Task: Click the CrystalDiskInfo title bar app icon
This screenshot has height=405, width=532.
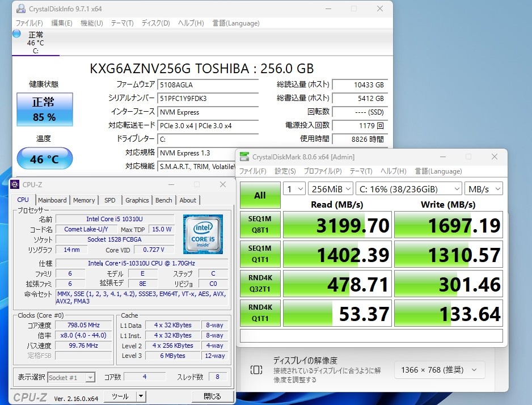Action: (x=21, y=9)
